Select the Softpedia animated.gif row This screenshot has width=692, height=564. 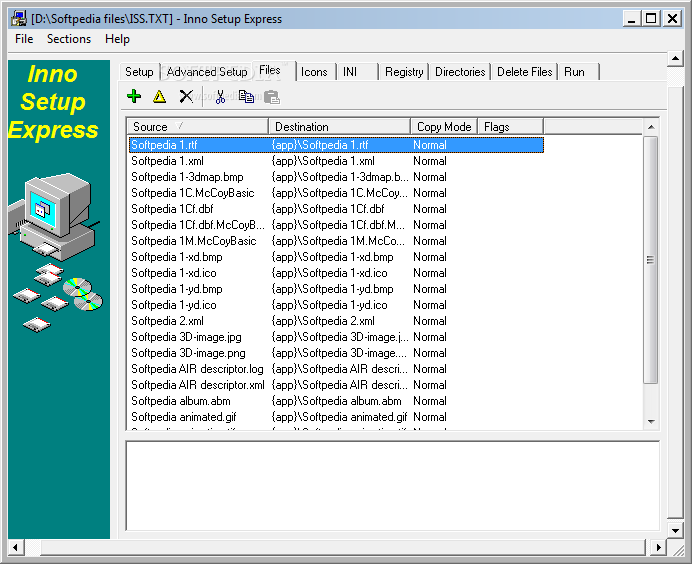(x=336, y=417)
